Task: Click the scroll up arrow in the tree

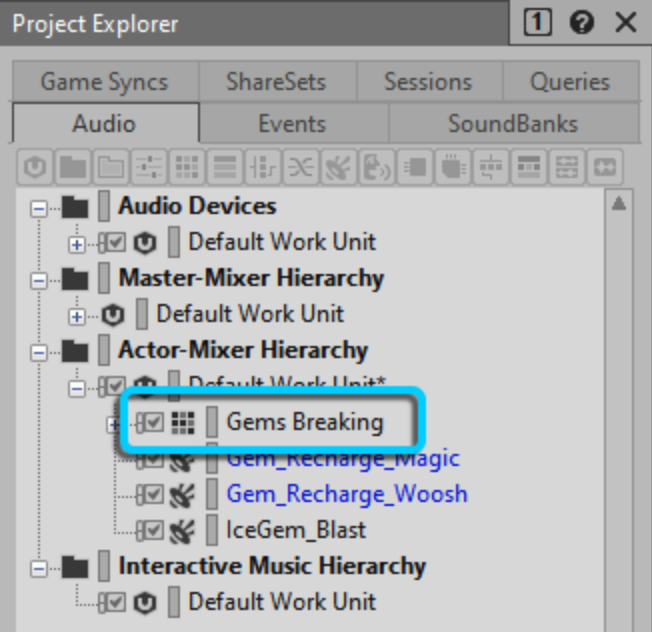Action: (619, 204)
